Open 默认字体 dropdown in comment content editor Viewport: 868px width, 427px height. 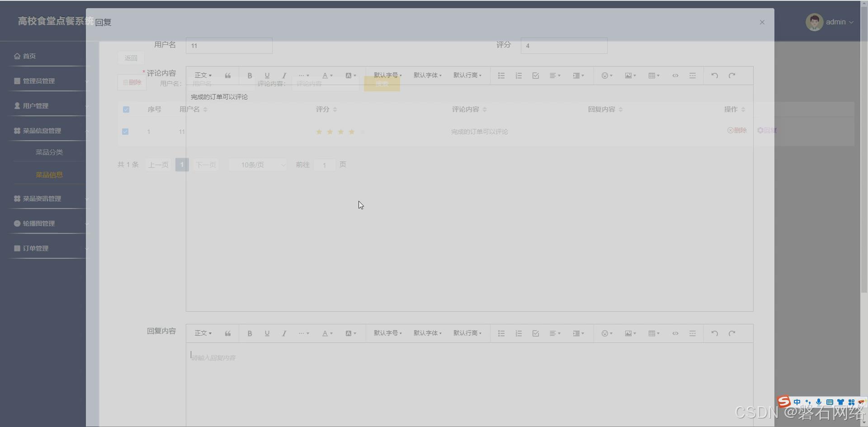point(427,76)
